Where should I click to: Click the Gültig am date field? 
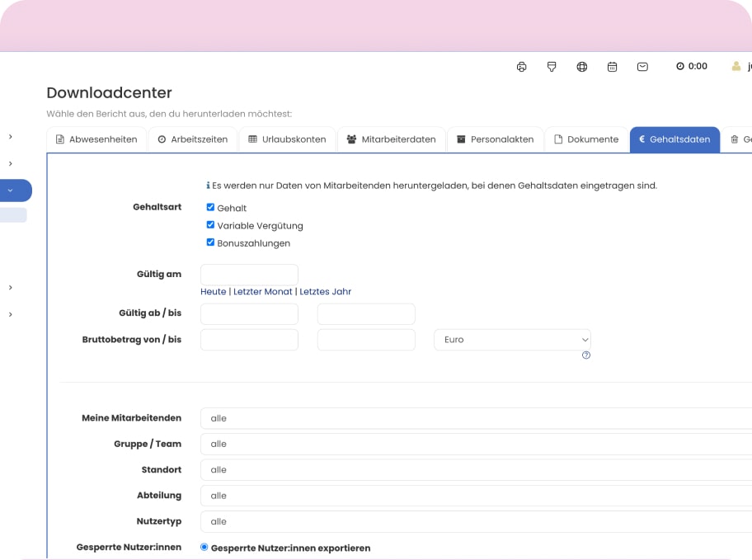[x=249, y=275]
